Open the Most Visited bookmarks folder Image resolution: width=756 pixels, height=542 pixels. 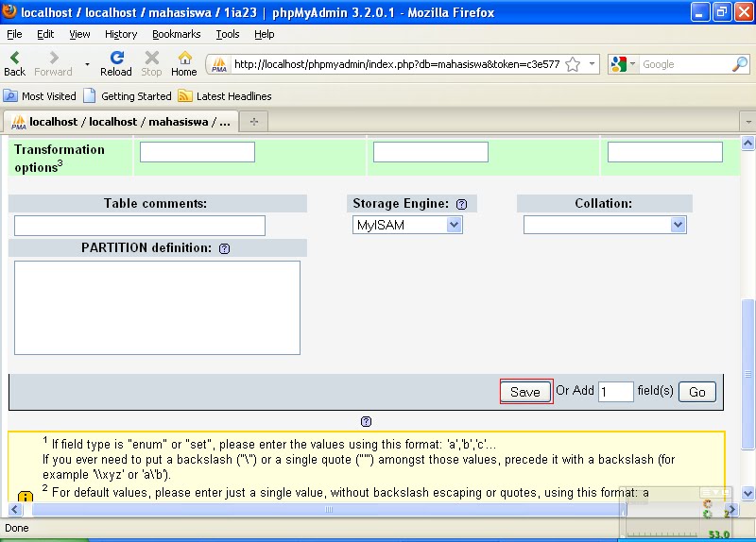coord(40,96)
